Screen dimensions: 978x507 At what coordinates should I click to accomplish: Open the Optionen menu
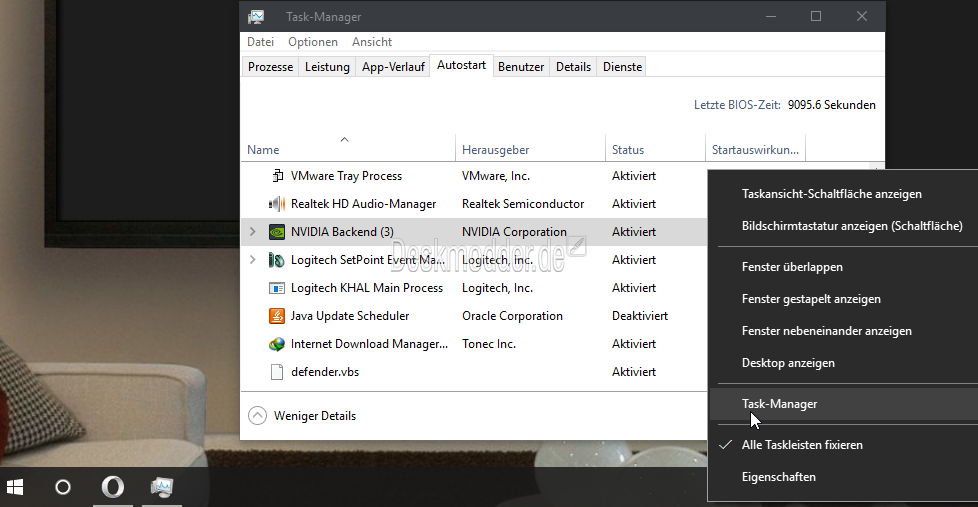(313, 42)
